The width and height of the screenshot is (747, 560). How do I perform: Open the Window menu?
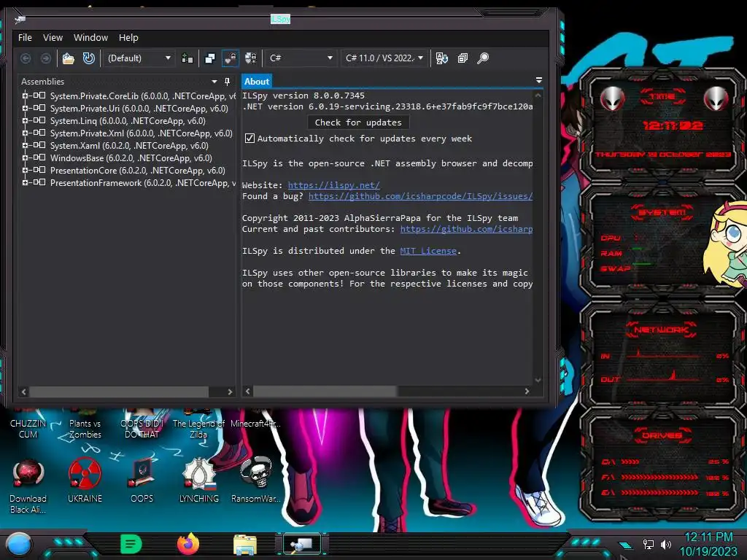(x=90, y=38)
